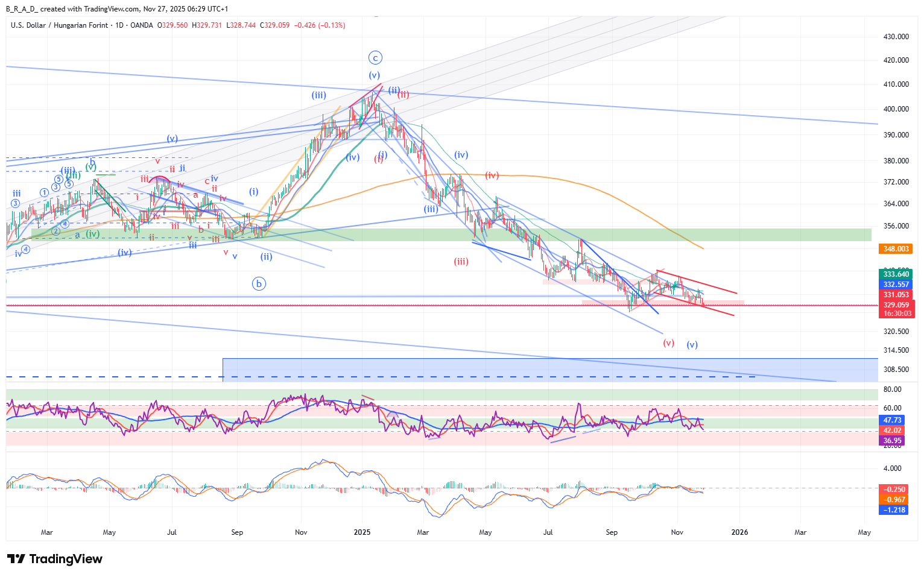Screen dimensions: 924x577
Task: Click the blue (ii) label below the September low
Action: pyautogui.click(x=266, y=257)
